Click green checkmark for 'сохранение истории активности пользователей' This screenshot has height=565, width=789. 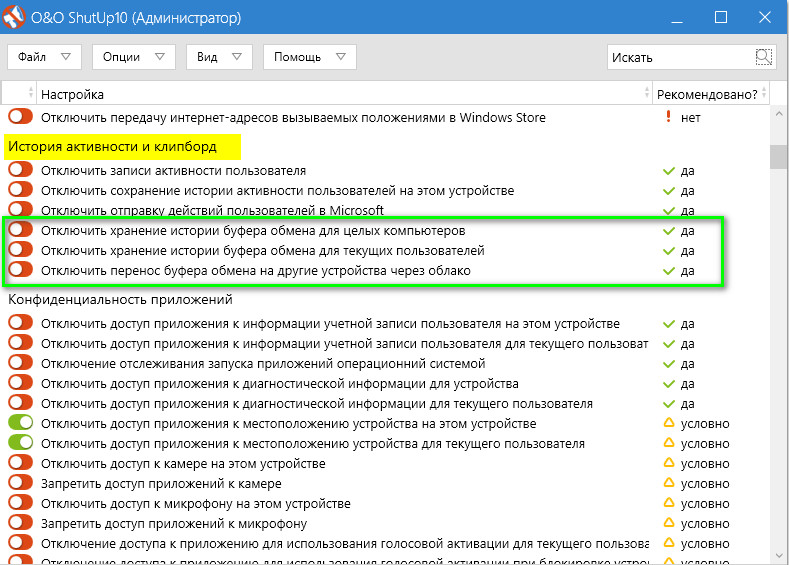point(669,191)
